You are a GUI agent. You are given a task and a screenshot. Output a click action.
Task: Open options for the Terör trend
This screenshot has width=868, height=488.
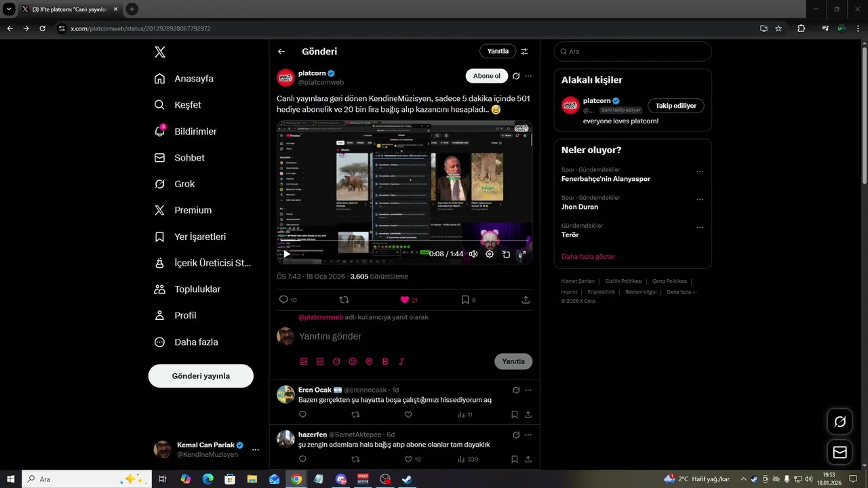point(700,228)
